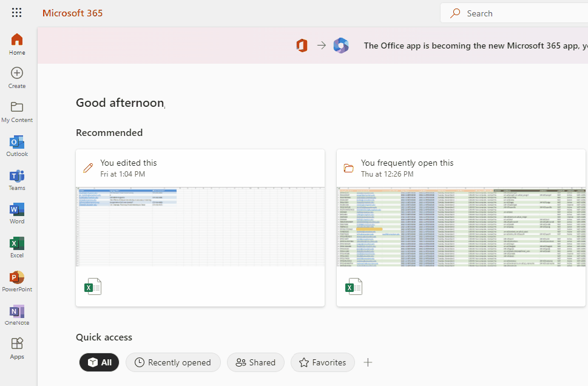This screenshot has width=588, height=386.
Task: Open the 'You frequently open this' spreadsheet preview
Action: click(x=461, y=226)
